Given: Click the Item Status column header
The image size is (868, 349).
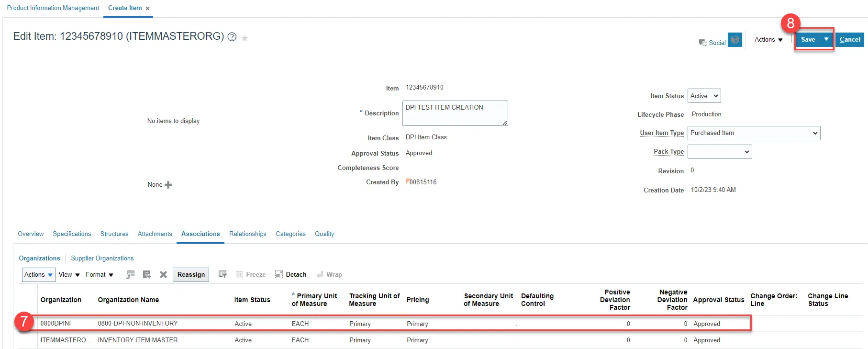Looking at the screenshot, I should 252,300.
